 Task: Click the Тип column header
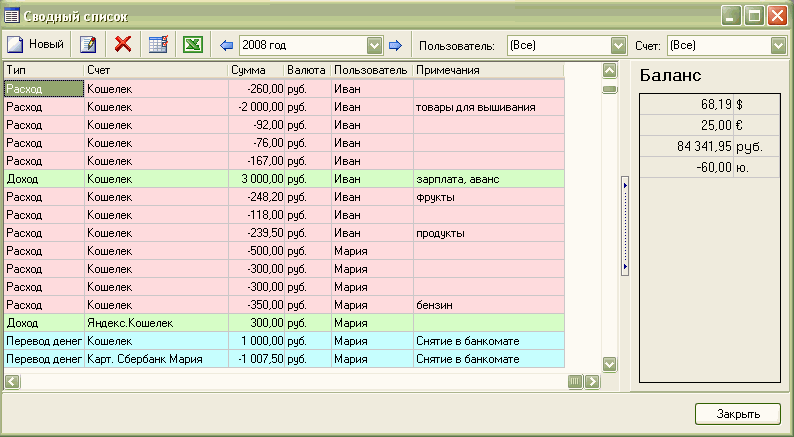pyautogui.click(x=42, y=70)
